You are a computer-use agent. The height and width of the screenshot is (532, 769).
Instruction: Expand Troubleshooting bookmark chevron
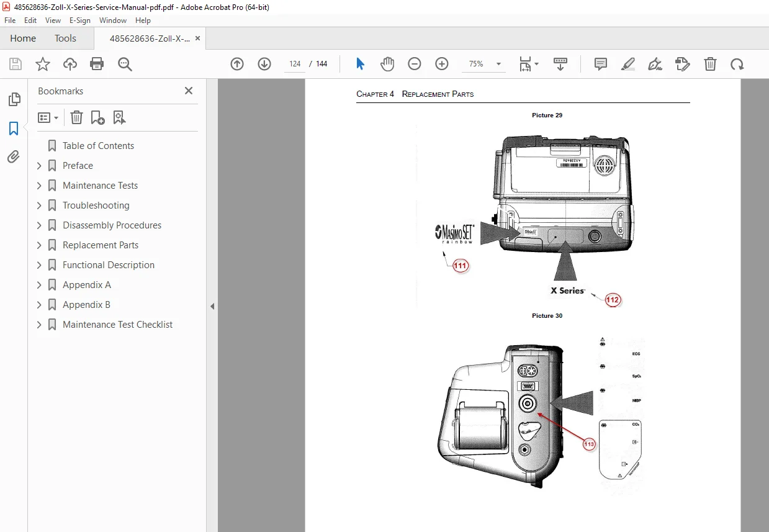39,205
